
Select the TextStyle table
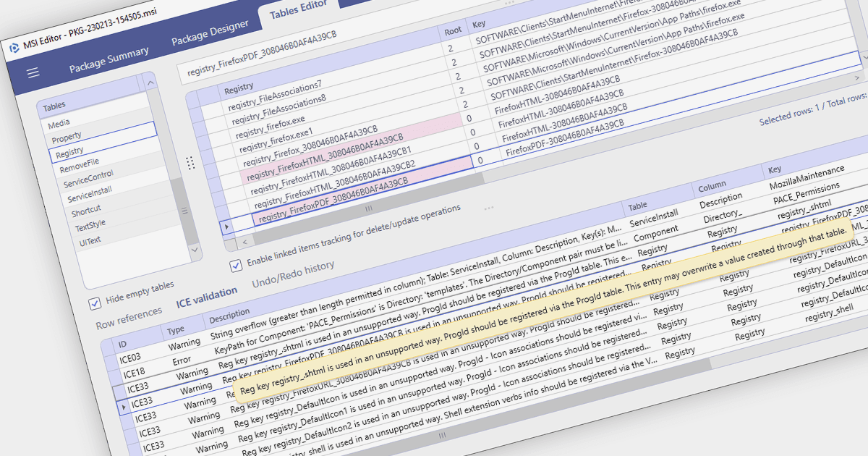(x=90, y=227)
